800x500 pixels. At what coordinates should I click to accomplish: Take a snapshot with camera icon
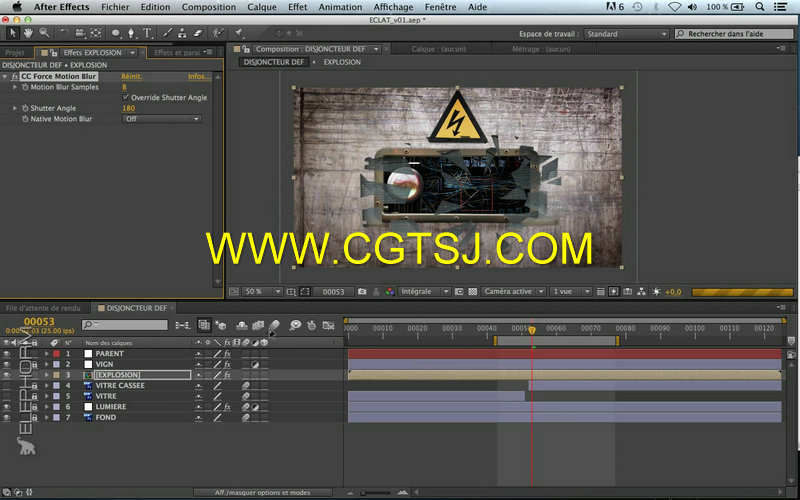[x=362, y=291]
